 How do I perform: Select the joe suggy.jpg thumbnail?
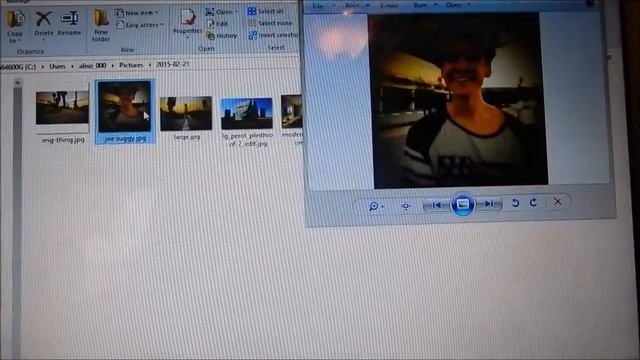(124, 107)
